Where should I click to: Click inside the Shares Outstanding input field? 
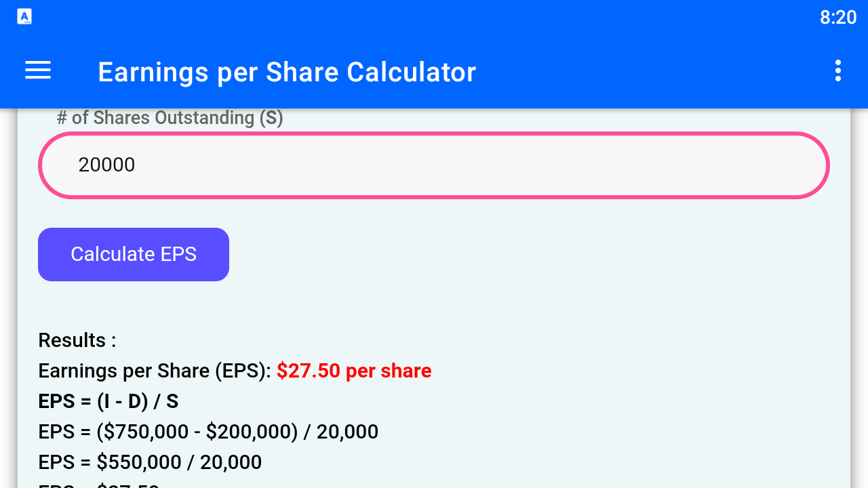tap(434, 165)
